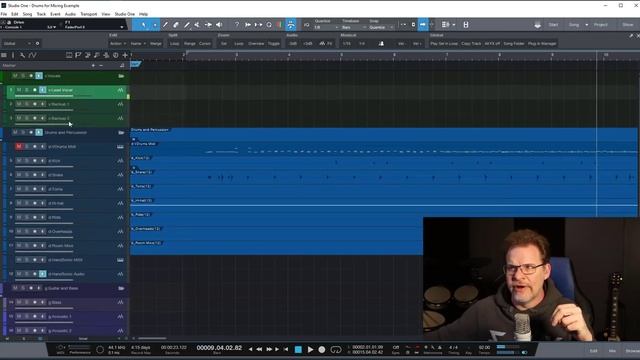
Task: Open the Snap Quantize dropdown
Action: tap(381, 27)
